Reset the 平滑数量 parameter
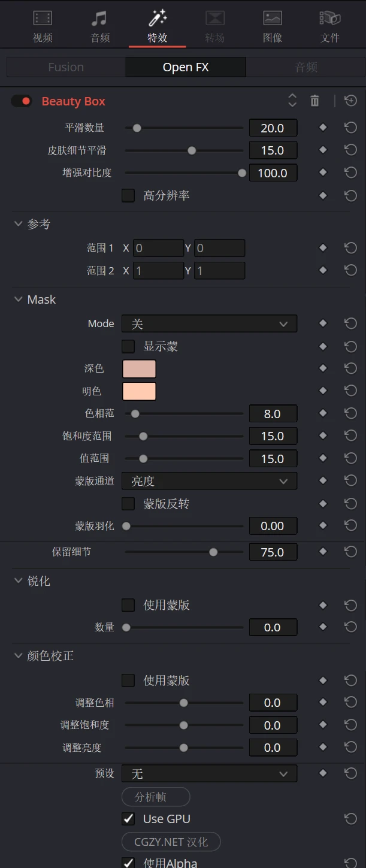The height and width of the screenshot is (868, 366). coord(350,127)
